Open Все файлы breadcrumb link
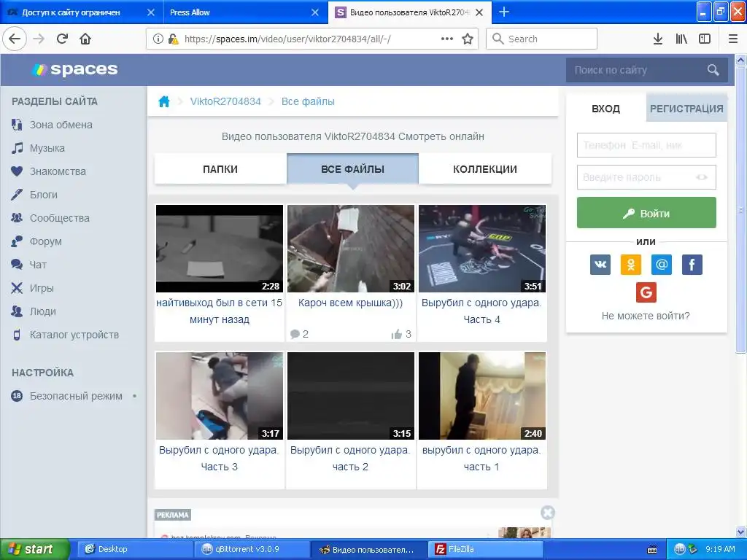The image size is (747, 560). (x=308, y=101)
